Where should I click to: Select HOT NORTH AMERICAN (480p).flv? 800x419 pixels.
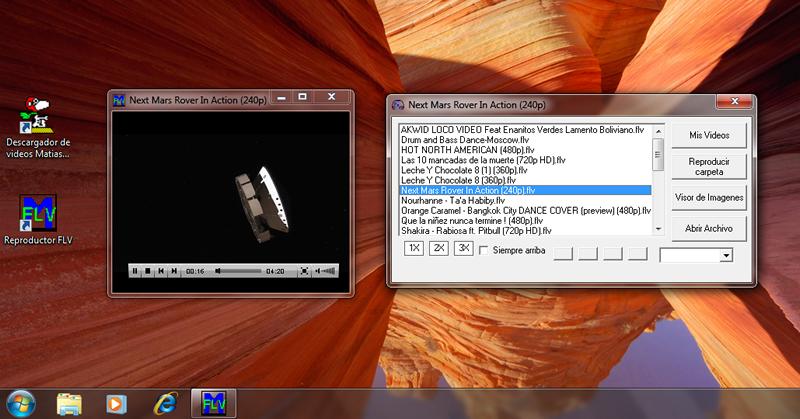(x=524, y=150)
